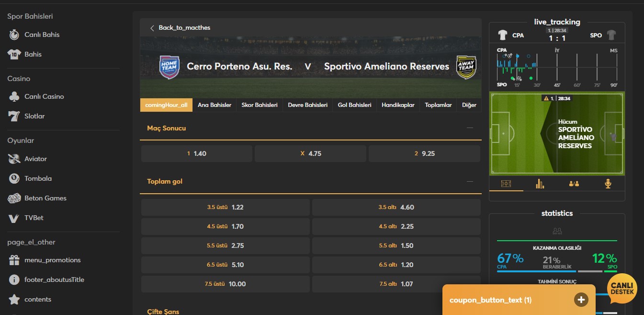
Task: Select the microphone commentary icon
Action: coord(608,184)
